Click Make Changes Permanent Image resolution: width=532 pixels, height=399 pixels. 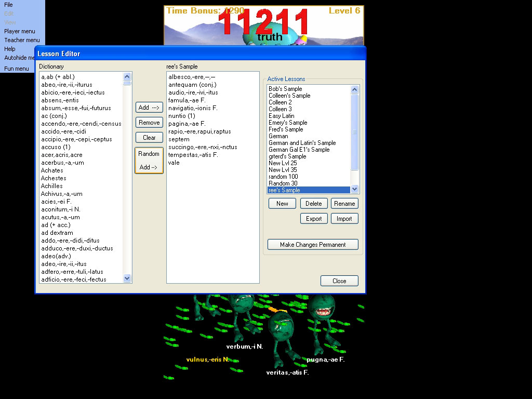312,244
